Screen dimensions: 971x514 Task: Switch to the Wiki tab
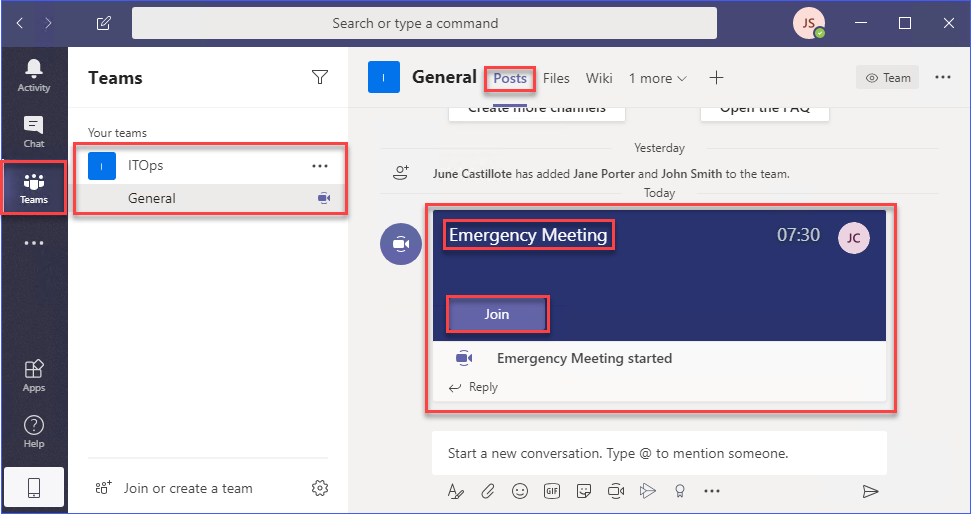[x=599, y=79]
